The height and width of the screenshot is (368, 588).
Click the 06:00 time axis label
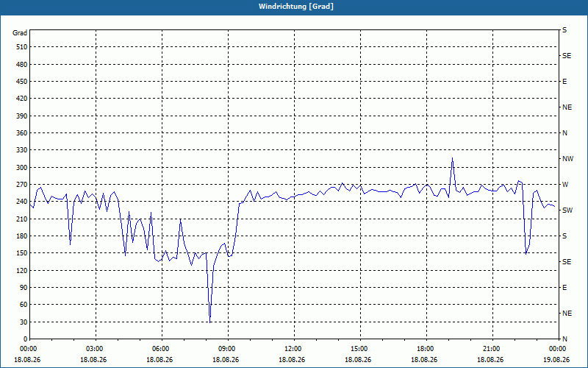160,349
